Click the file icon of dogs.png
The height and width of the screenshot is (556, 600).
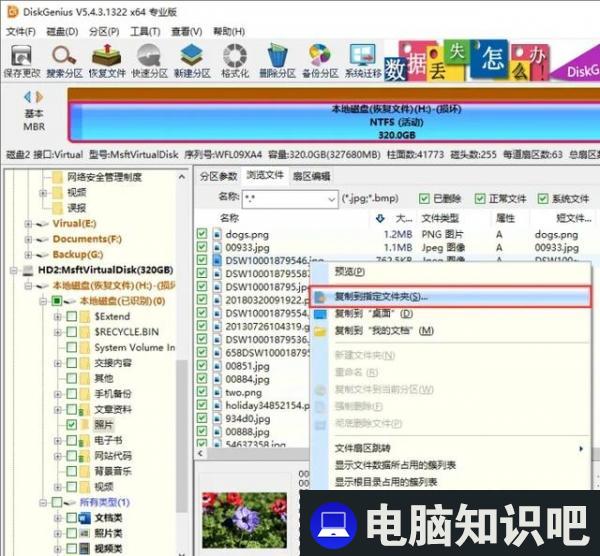217,234
